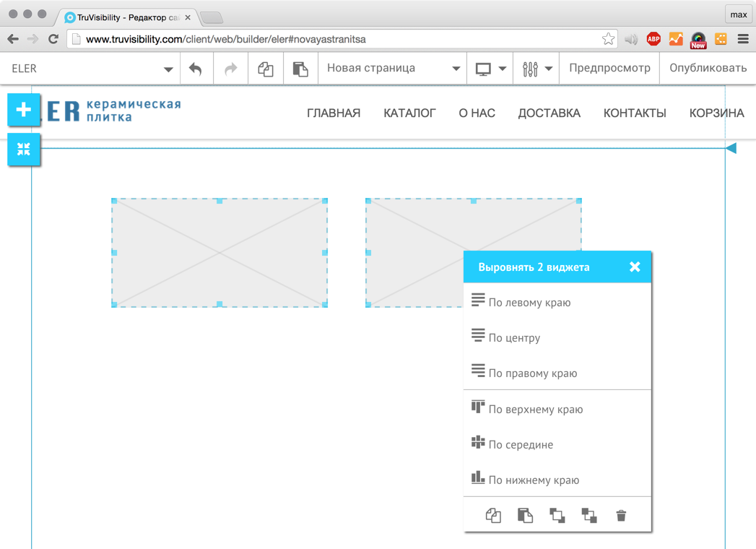This screenshot has height=549, width=756.
Task: Click the керамическая плитка logo text
Action: coord(134,111)
